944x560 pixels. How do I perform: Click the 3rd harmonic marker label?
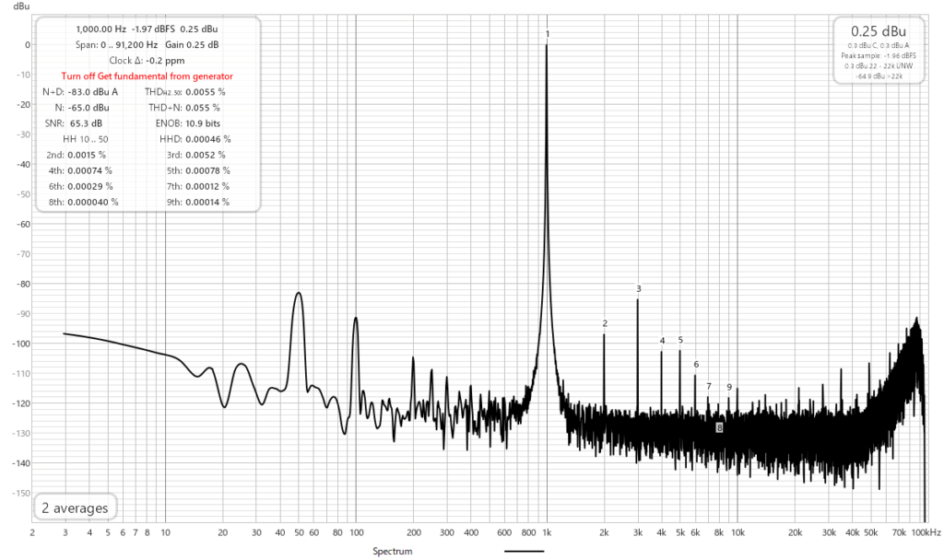[638, 289]
